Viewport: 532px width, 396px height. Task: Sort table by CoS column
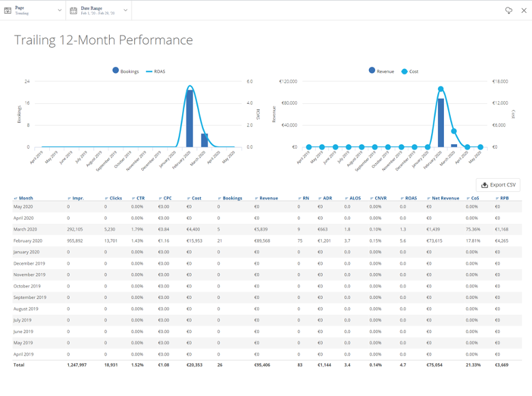tap(473, 198)
